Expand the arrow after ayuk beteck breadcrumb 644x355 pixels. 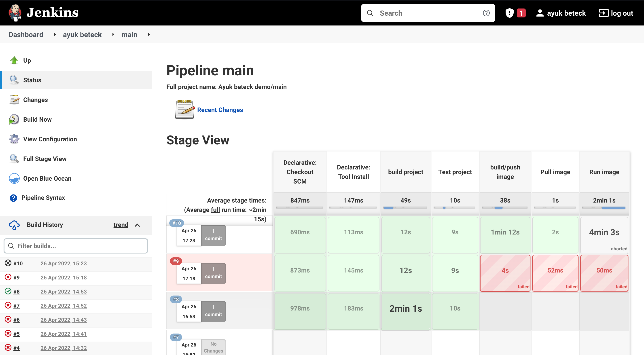pyautogui.click(x=113, y=34)
